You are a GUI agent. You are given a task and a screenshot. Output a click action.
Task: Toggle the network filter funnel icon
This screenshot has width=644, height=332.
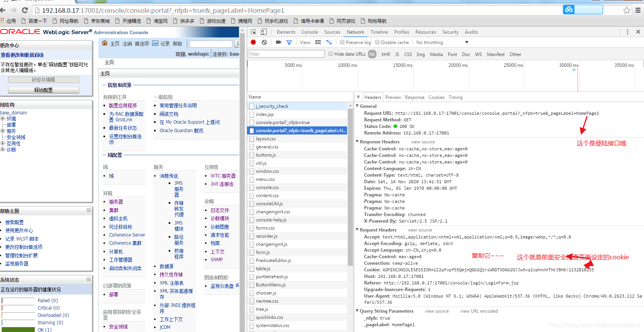[289, 43]
